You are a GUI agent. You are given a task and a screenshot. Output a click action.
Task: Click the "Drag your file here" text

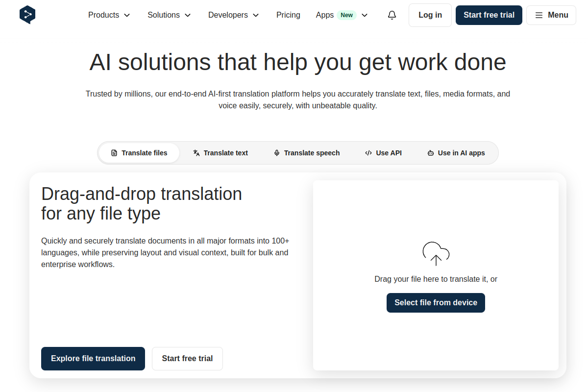pos(436,279)
